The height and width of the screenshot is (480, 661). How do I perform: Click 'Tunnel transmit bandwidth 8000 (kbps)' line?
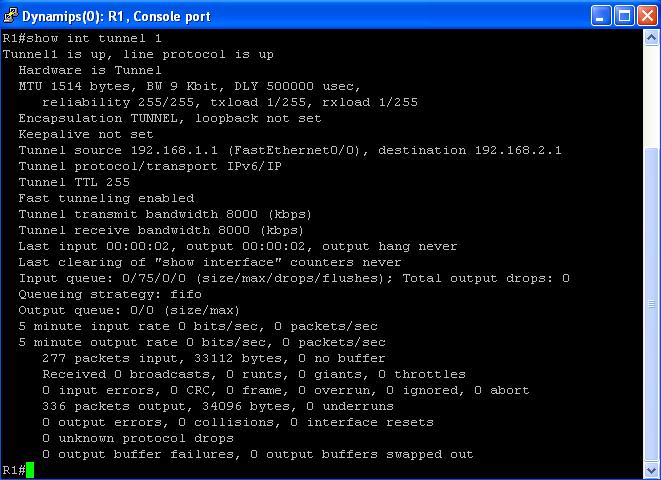coord(165,215)
